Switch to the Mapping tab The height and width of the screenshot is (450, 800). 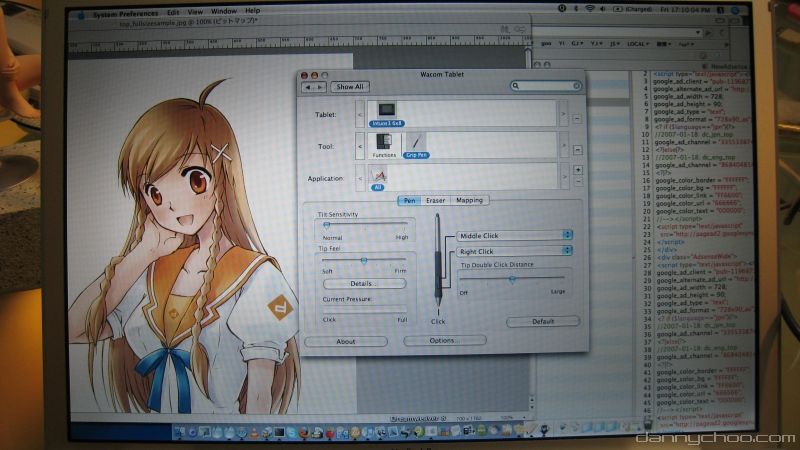[x=469, y=200]
